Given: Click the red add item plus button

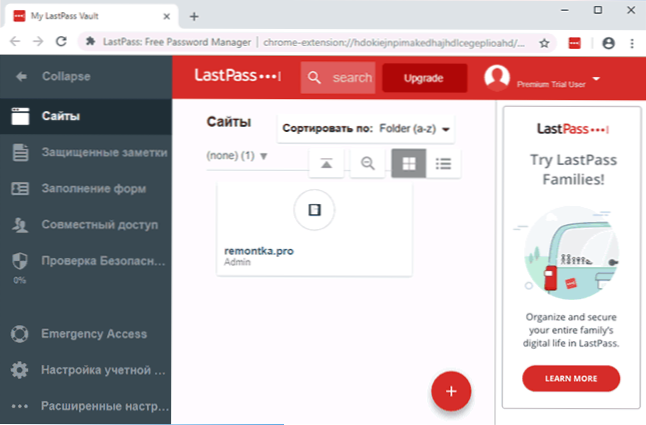Looking at the screenshot, I should [451, 391].
